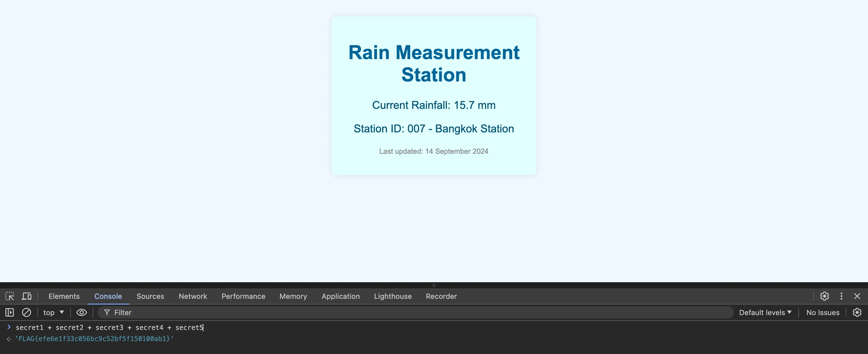
Task: Clear console with the ban icon
Action: [26, 312]
